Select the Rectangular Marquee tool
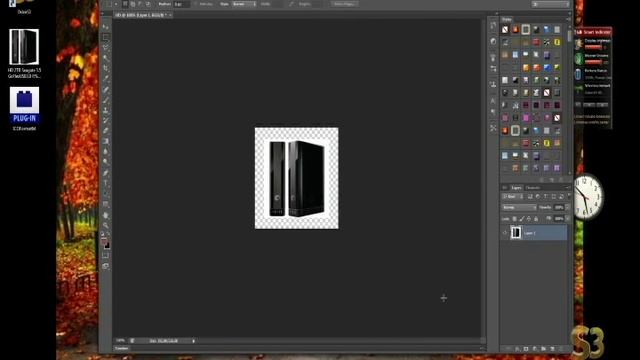Screen dimensions: 640x360 (x=106, y=37)
